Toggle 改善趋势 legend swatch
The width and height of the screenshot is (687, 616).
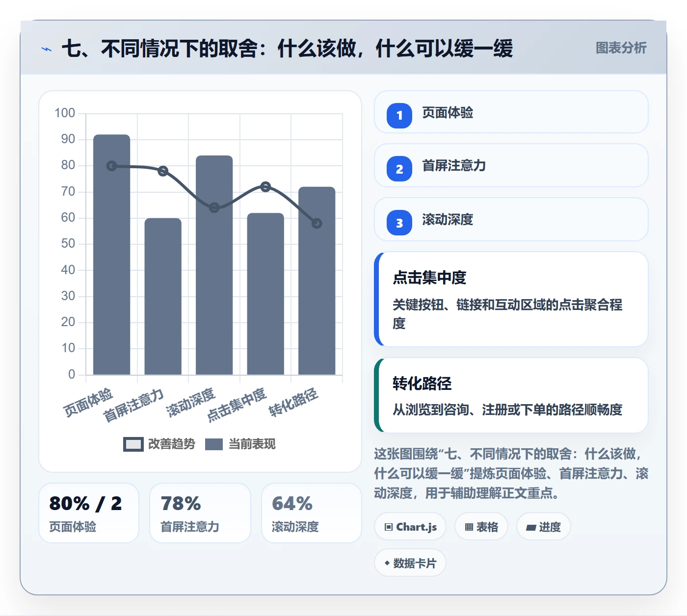tap(133, 444)
